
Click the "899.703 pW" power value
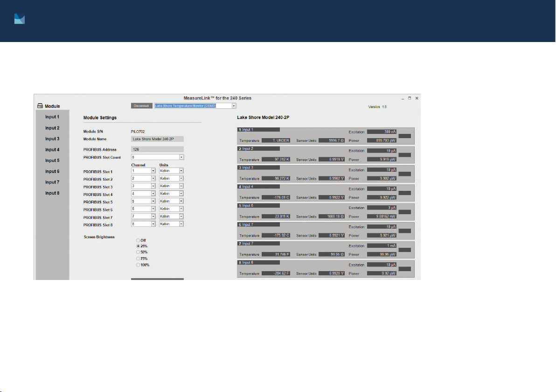382,140
